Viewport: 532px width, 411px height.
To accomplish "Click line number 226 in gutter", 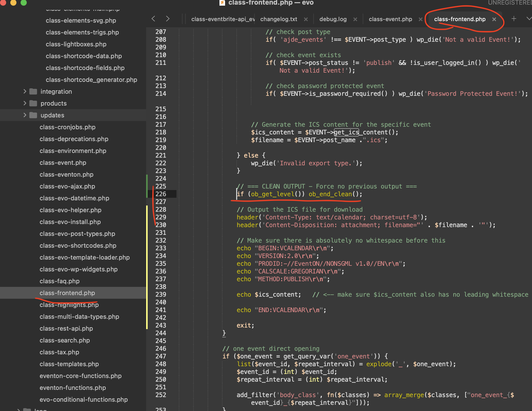I will pos(161,194).
